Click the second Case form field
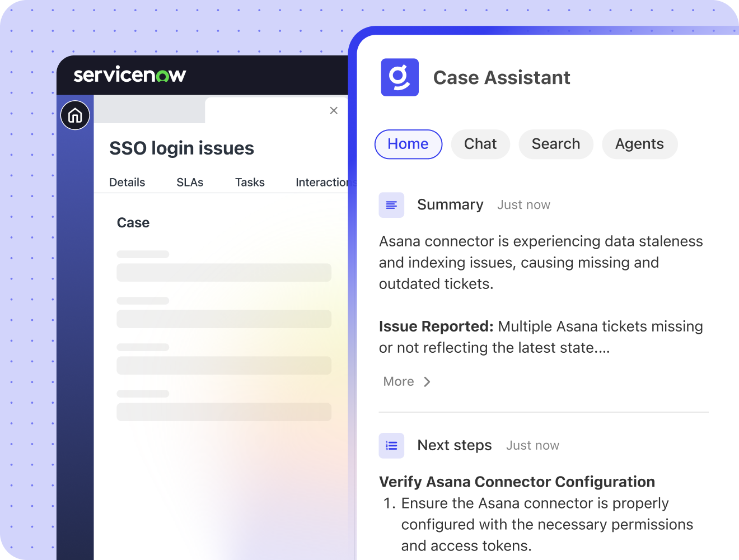 click(x=224, y=319)
